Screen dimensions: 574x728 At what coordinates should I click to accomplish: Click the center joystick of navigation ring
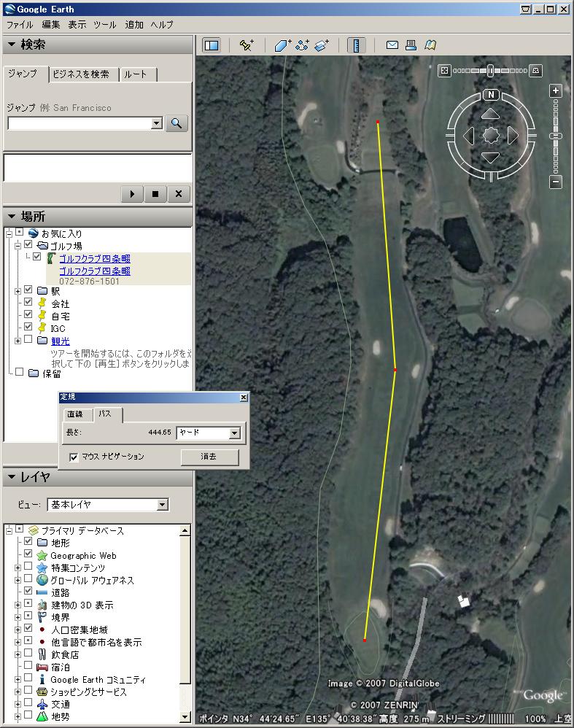pyautogui.click(x=491, y=136)
